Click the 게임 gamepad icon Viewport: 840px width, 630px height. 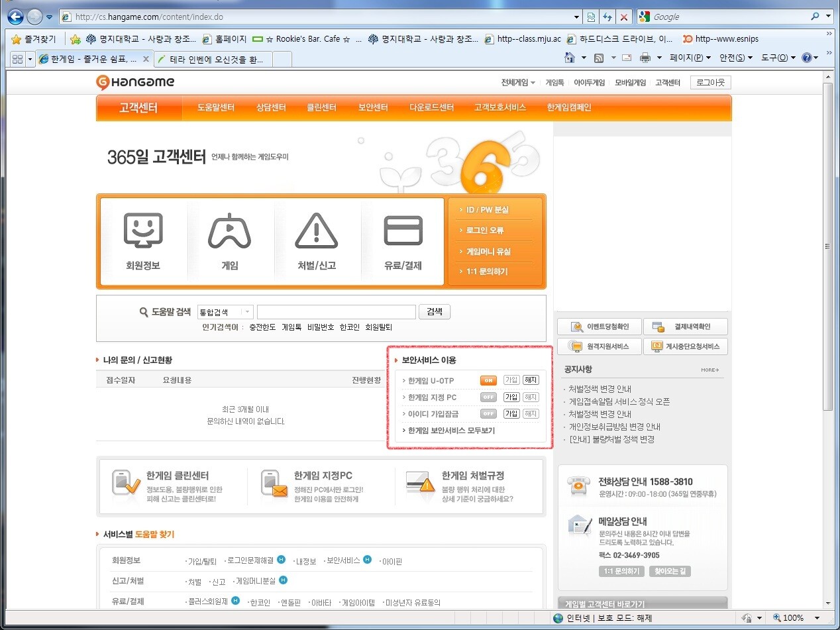tap(229, 232)
